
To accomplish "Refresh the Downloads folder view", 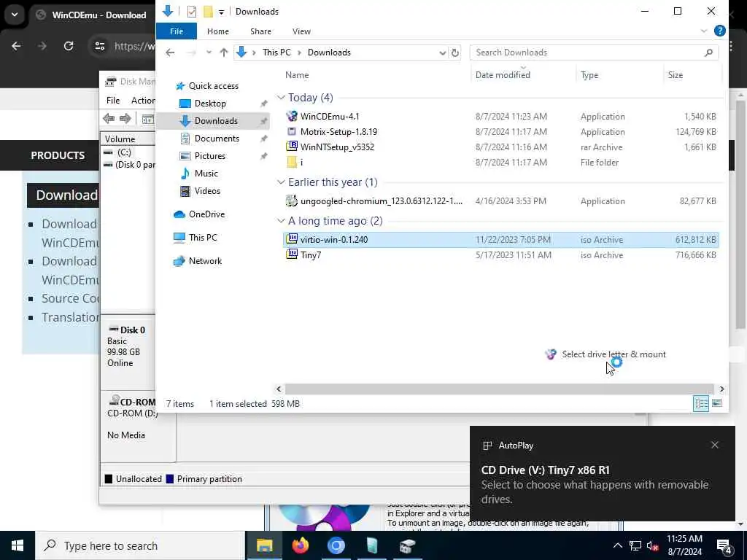I will pyautogui.click(x=455, y=52).
